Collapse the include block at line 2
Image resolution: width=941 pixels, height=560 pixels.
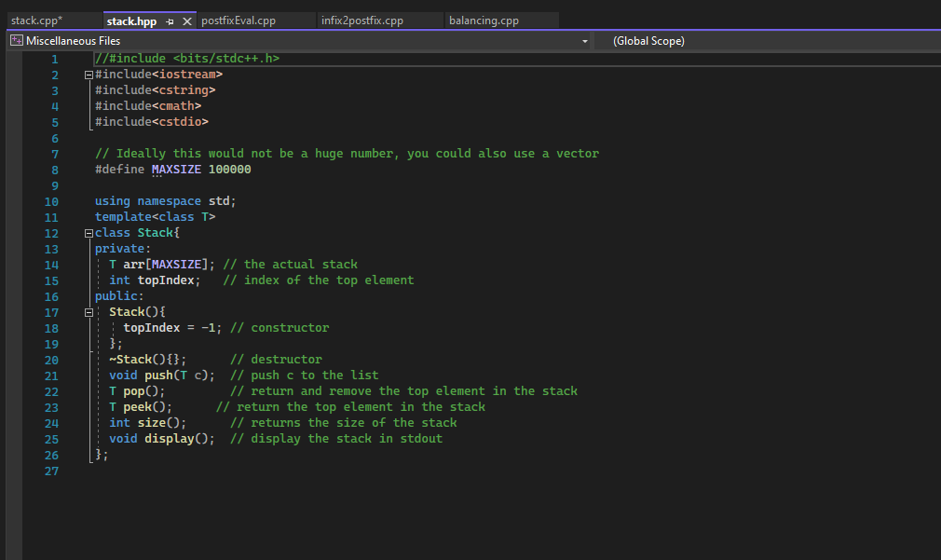(87, 74)
